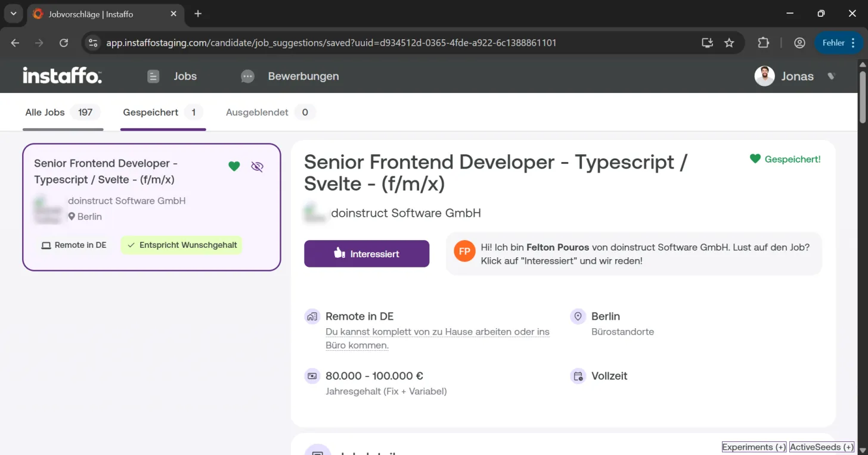Click the underlined 'Du kannst komplett von zu Hause' text

pyautogui.click(x=438, y=338)
